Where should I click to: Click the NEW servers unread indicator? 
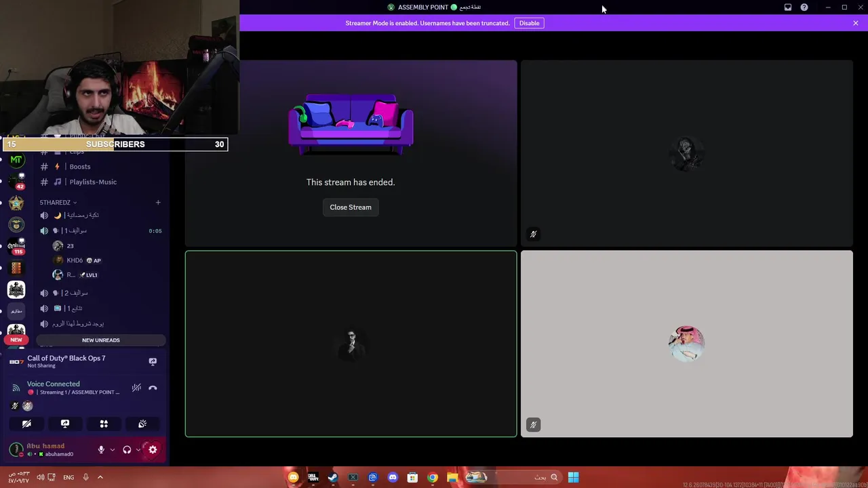[x=16, y=340]
